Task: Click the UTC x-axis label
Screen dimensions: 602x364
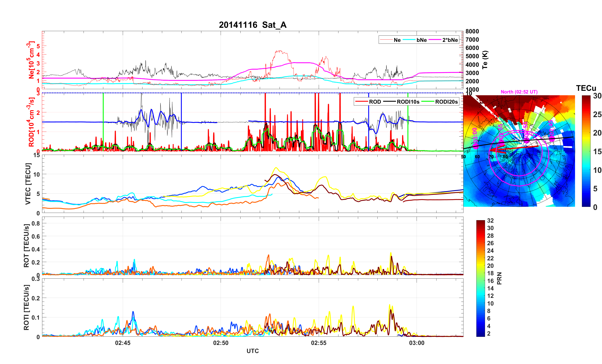Action: [x=252, y=351]
